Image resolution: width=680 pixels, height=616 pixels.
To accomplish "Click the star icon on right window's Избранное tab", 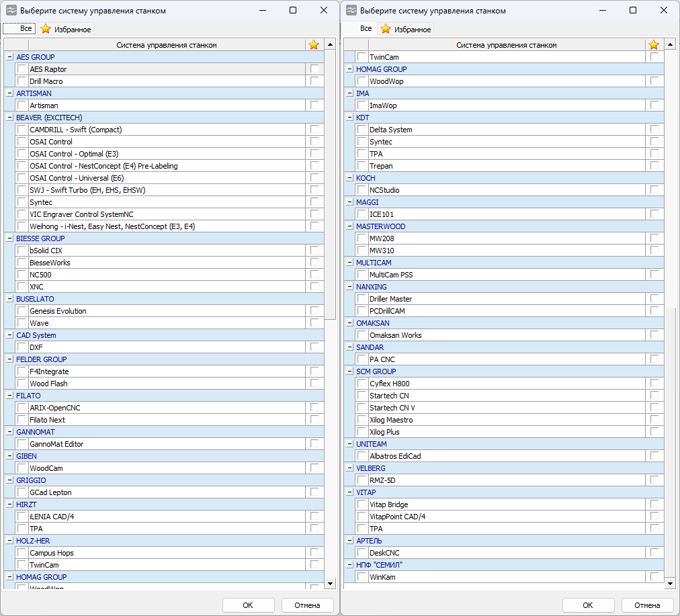I will tap(386, 30).
